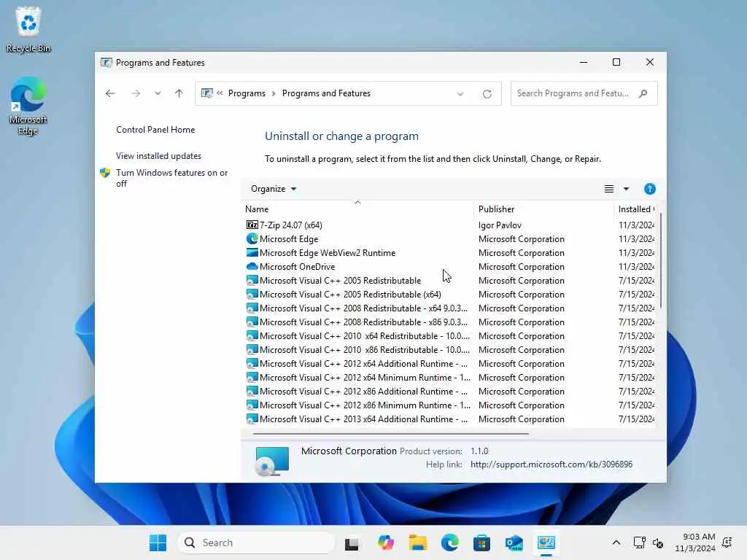The height and width of the screenshot is (560, 747).
Task: Click the search magnifier in Search Programs box
Action: point(643,93)
